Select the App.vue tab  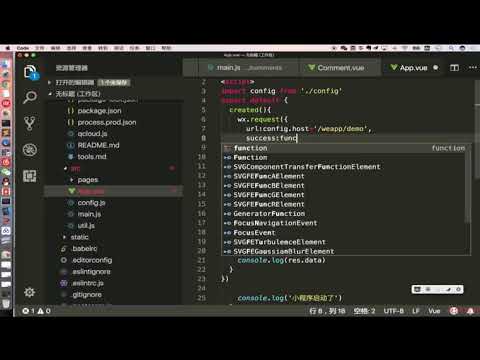click(x=413, y=68)
